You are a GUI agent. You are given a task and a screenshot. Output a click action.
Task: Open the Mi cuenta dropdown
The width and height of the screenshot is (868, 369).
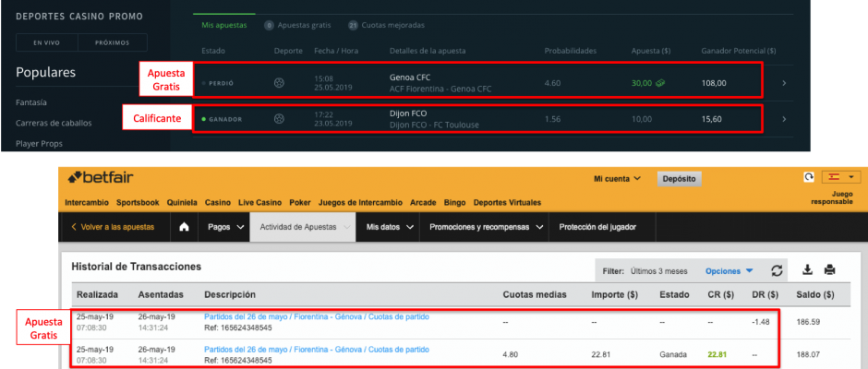(617, 179)
